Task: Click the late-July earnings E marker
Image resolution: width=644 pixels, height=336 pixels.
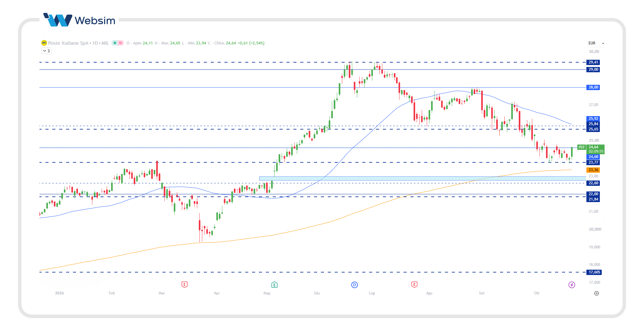Action: (x=414, y=285)
